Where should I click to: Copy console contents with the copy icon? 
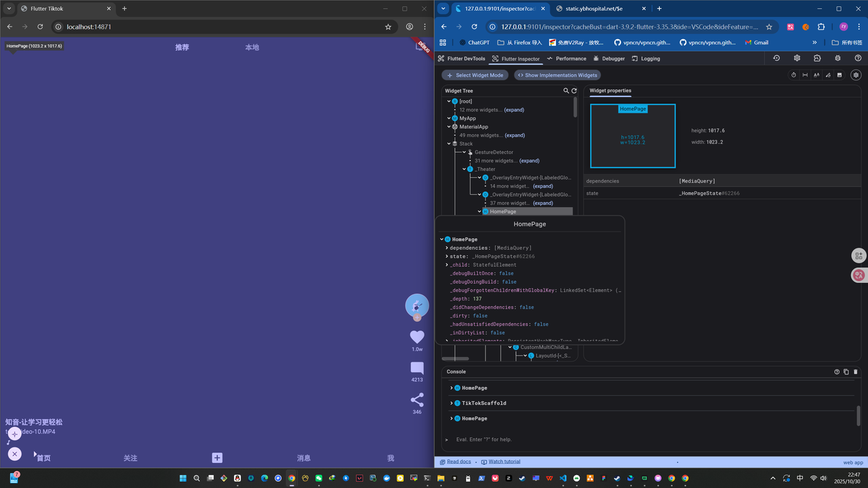846,372
